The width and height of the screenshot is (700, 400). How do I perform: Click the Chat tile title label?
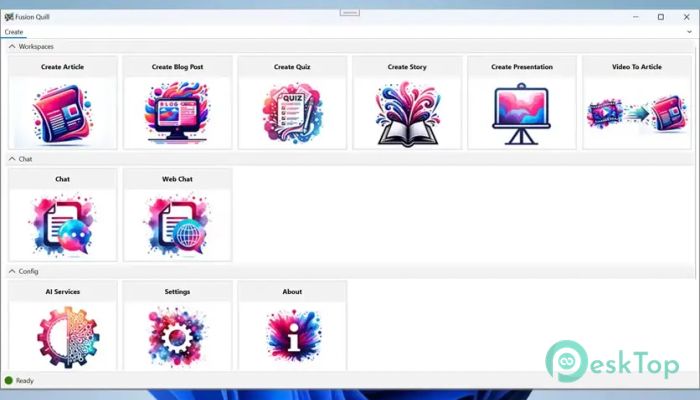click(x=62, y=179)
